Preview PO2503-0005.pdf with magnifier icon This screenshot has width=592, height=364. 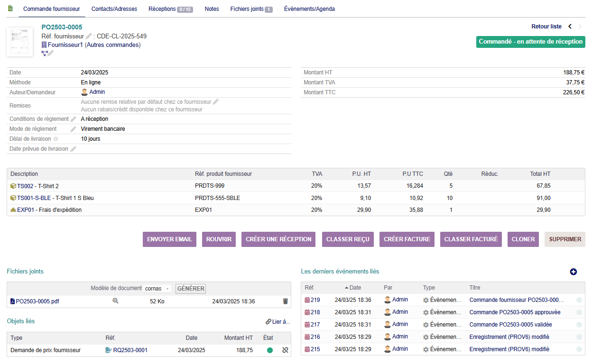(115, 301)
